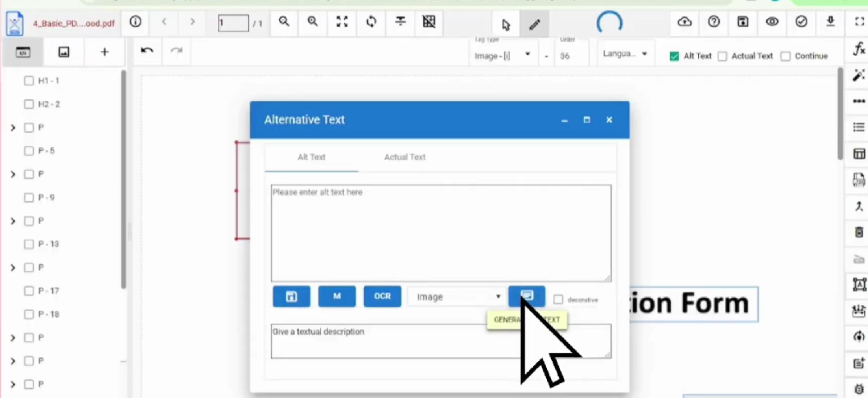Click the eye preview icon
Viewport: 868px width, 398px height.
[772, 22]
